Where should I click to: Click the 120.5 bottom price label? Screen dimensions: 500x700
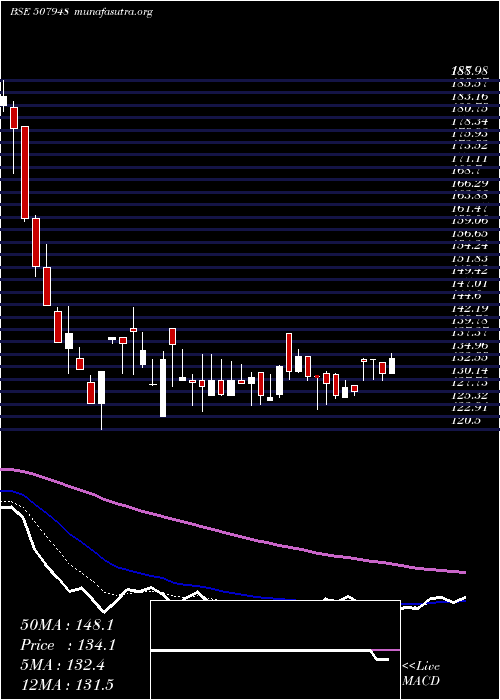467,421
